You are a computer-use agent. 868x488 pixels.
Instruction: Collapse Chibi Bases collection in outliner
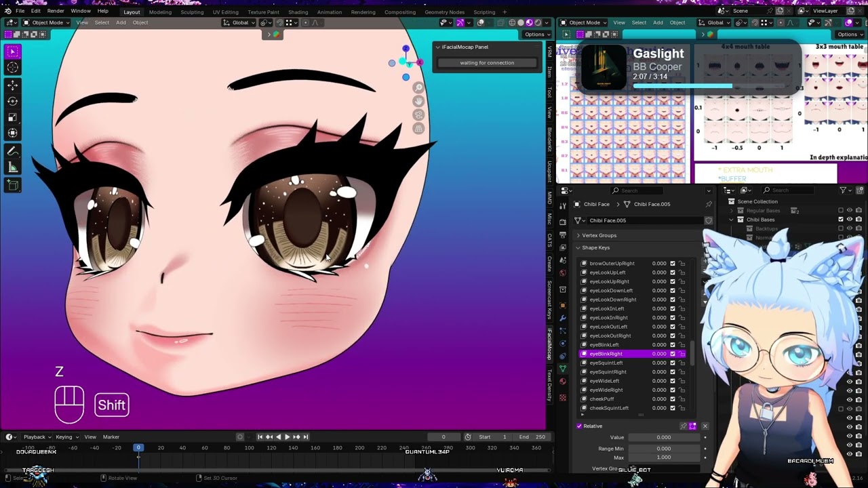click(732, 220)
